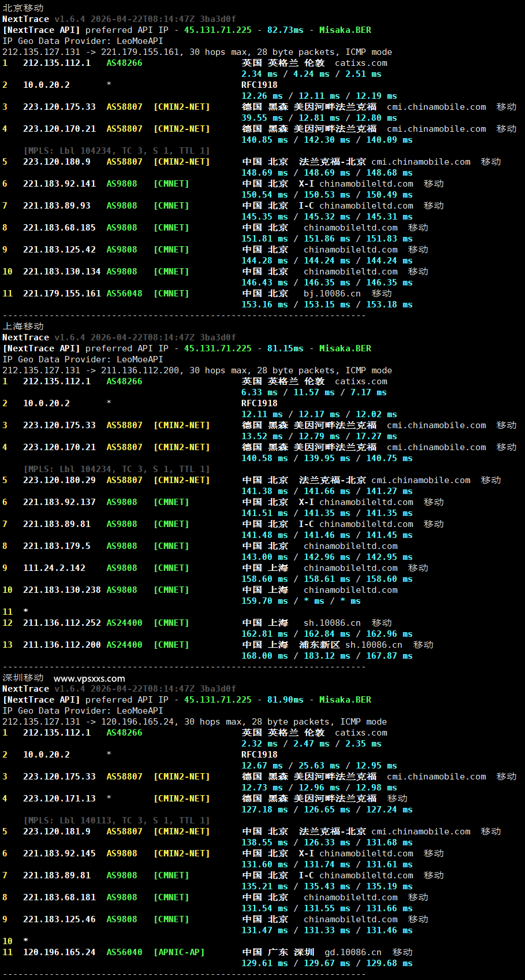Select IP 223.120.181.9 in Shenzhen trace
Screen dimensions: 525x980
tap(57, 831)
